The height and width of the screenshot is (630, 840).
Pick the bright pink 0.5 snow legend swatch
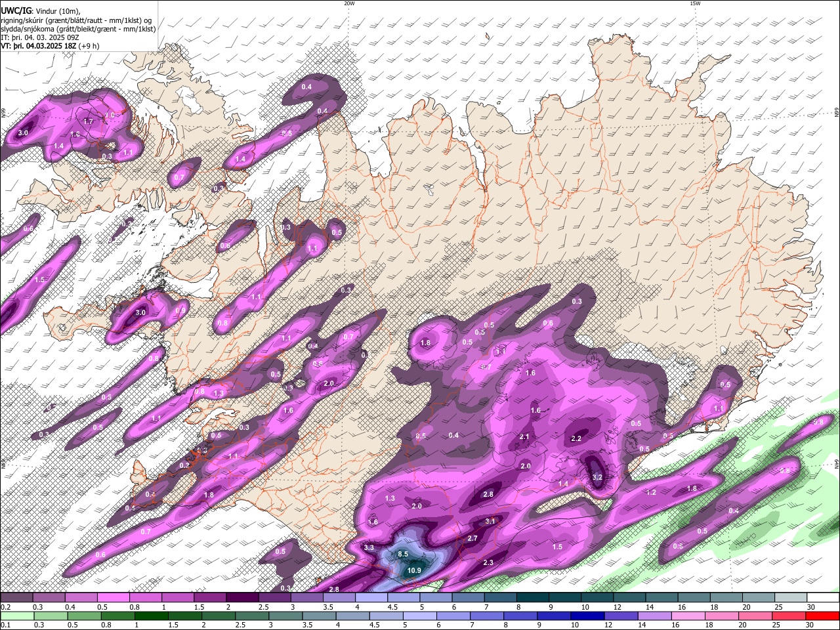click(x=113, y=598)
